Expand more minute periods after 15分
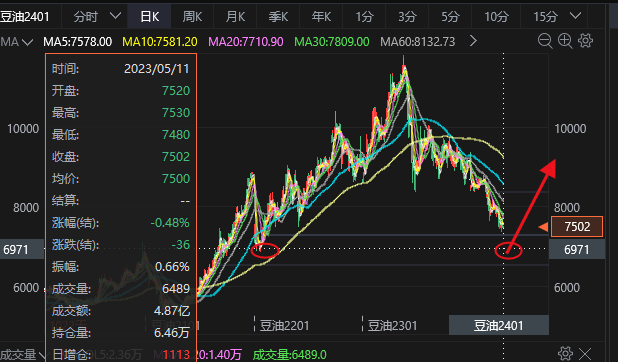Image resolution: width=618 pixels, height=362 pixels. [576, 16]
